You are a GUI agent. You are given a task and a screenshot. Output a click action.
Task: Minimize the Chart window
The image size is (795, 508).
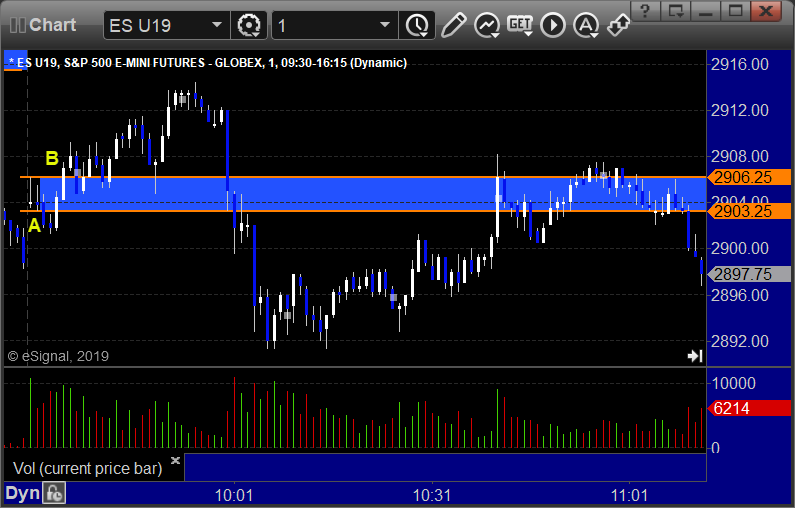point(705,10)
